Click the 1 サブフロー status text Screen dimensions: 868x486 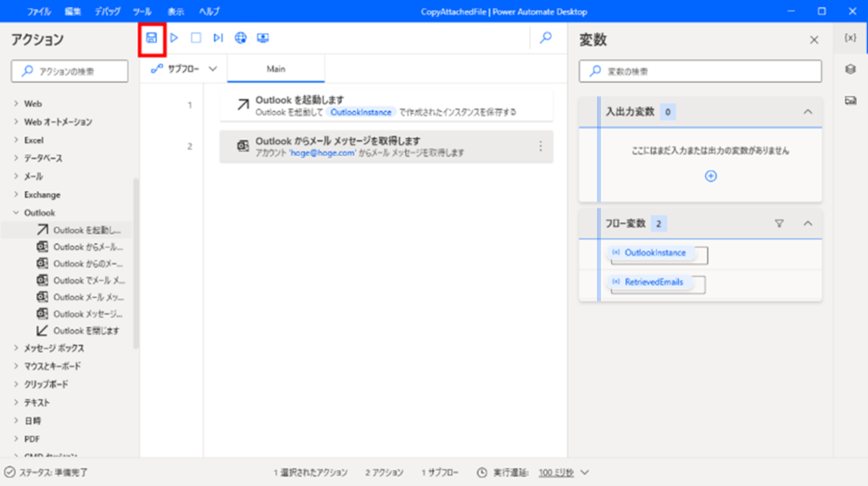coord(440,472)
